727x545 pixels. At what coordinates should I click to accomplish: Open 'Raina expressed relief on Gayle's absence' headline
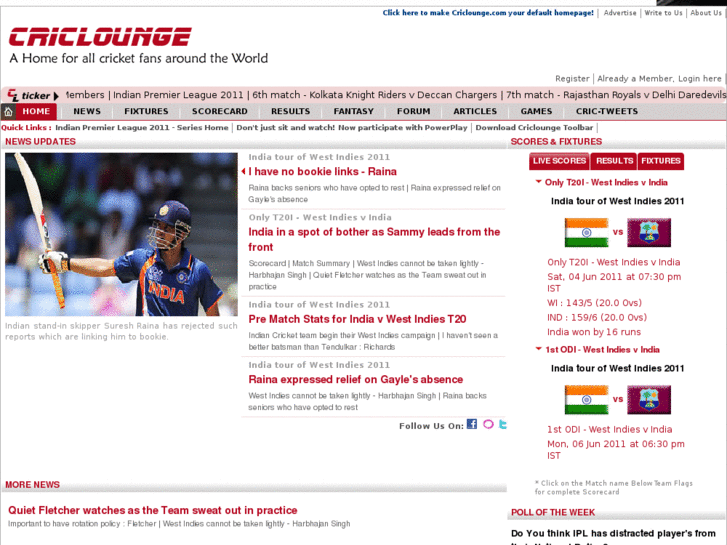coord(356,379)
